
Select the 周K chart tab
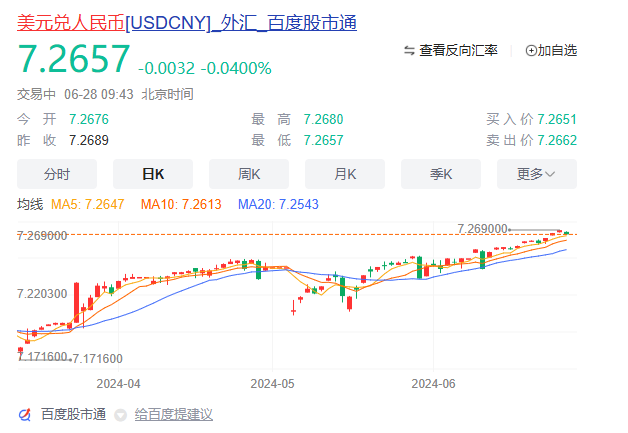click(249, 174)
